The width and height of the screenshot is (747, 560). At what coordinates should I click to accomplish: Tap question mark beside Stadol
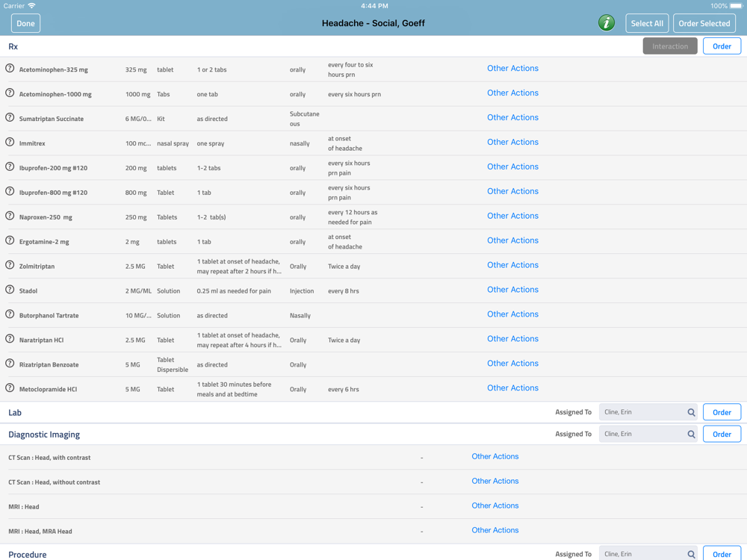pyautogui.click(x=10, y=290)
